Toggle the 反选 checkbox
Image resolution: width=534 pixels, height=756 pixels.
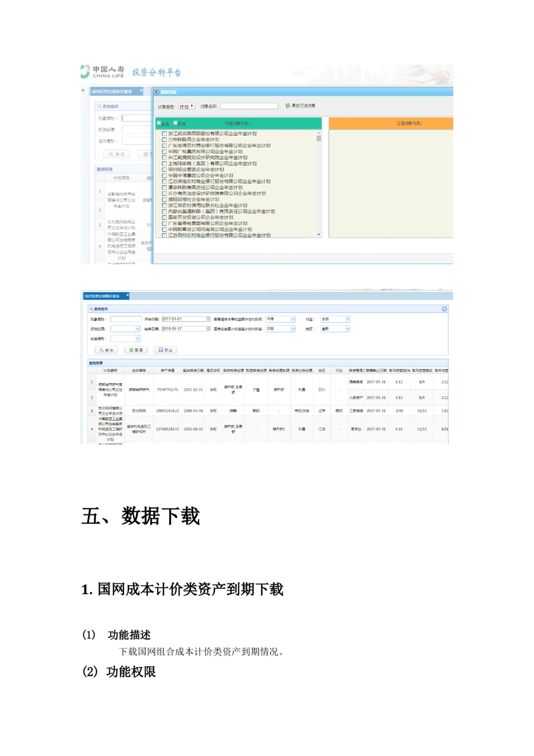(176, 123)
